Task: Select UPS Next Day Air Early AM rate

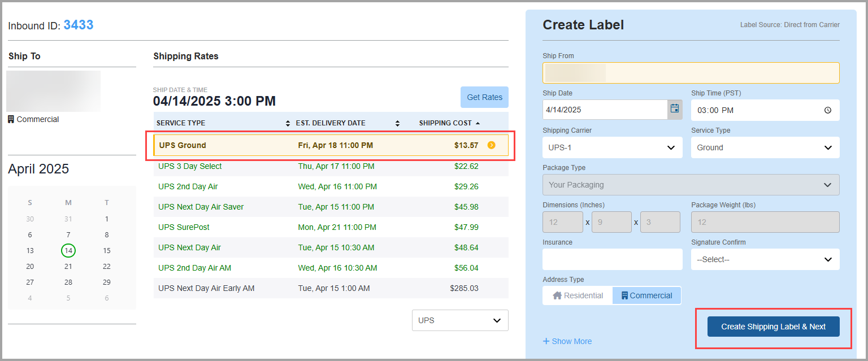Action: point(331,288)
